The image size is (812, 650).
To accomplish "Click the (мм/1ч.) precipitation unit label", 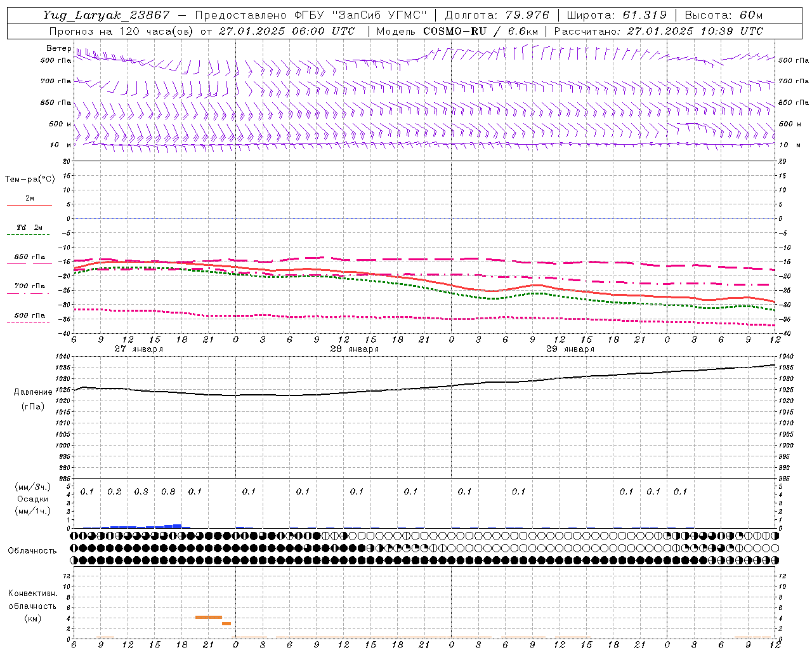I will click(32, 511).
